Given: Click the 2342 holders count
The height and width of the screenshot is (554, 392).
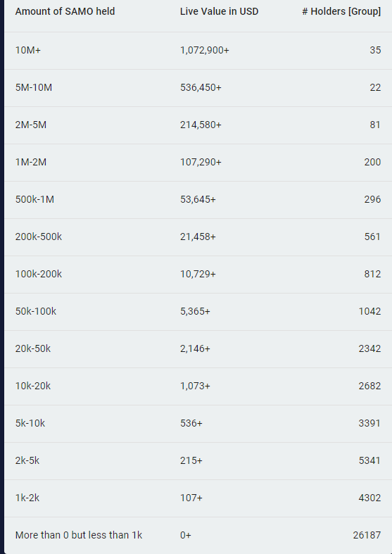Looking at the screenshot, I should click(369, 348).
